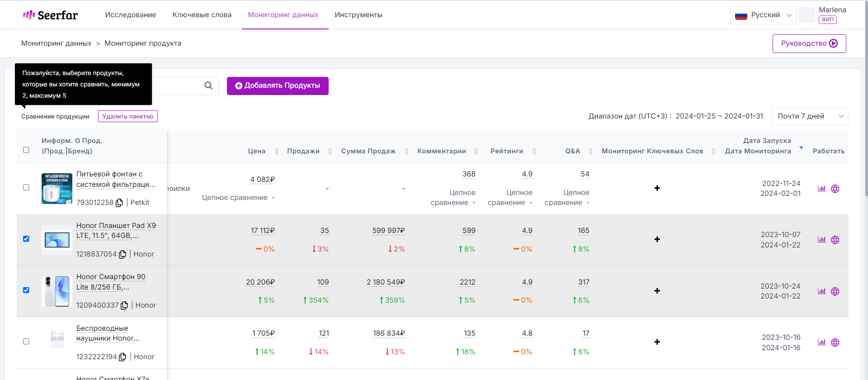Copy product ID 1209400337
Image resolution: width=868 pixels, height=380 pixels.
124,305
